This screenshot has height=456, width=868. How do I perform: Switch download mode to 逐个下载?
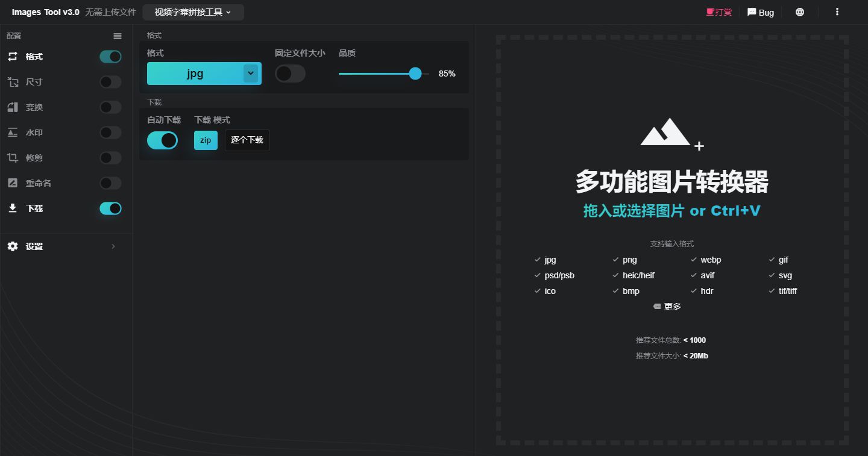point(247,140)
